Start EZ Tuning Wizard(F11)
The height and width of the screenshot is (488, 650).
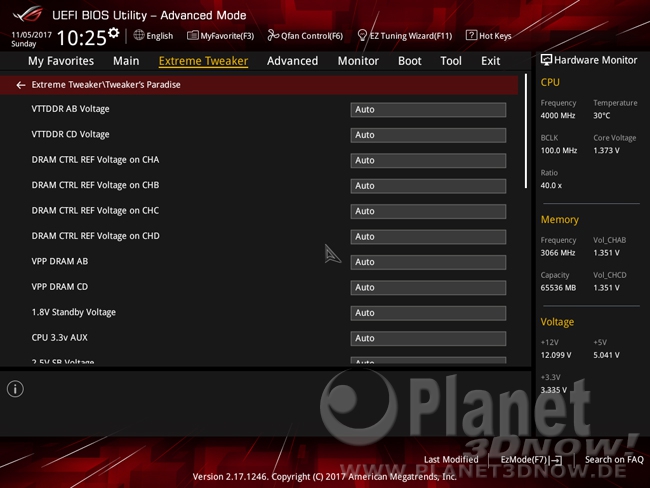click(x=411, y=36)
